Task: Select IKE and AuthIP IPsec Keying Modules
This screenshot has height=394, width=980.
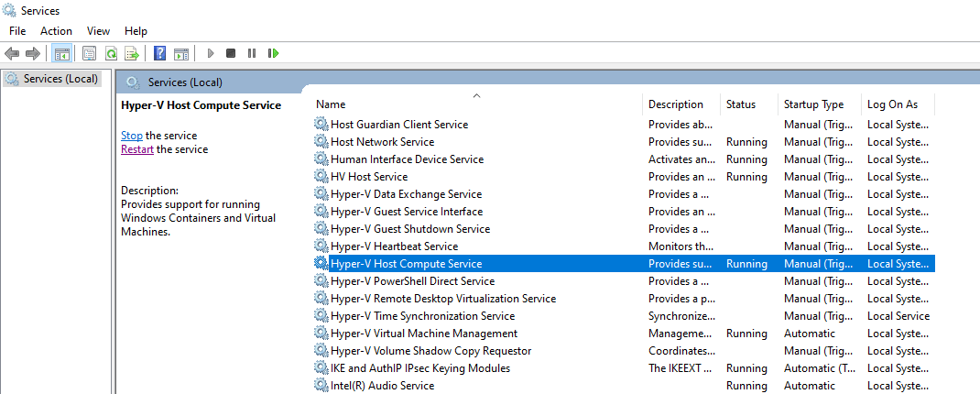Action: click(420, 367)
